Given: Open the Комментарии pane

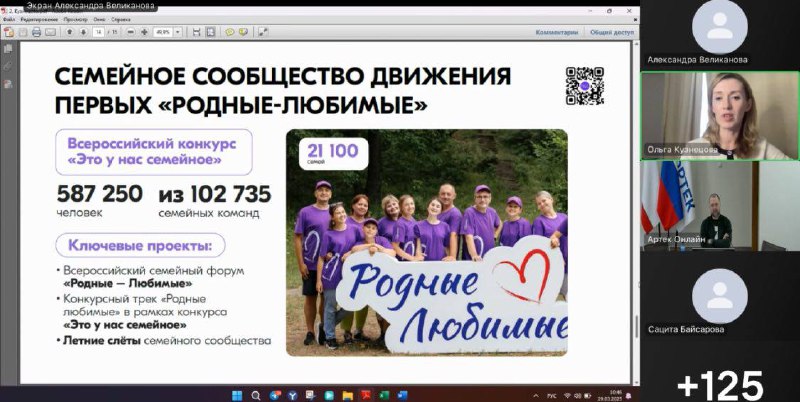Looking at the screenshot, I should (557, 32).
